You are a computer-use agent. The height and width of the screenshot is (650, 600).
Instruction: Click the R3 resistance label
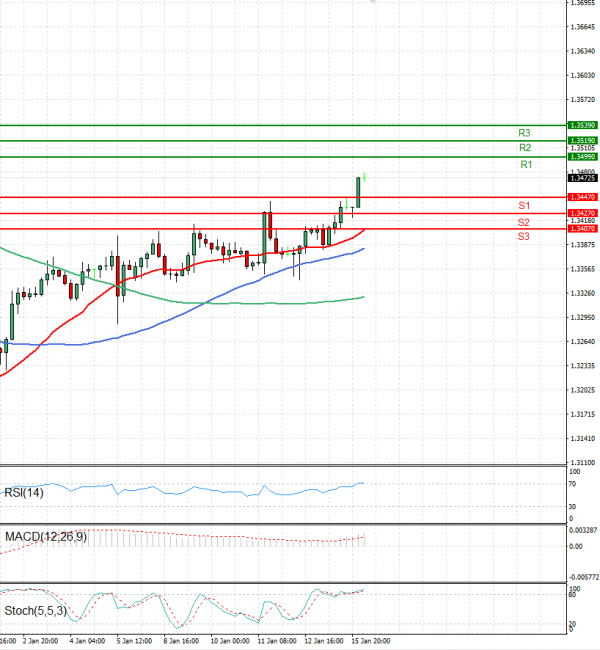pyautogui.click(x=524, y=133)
